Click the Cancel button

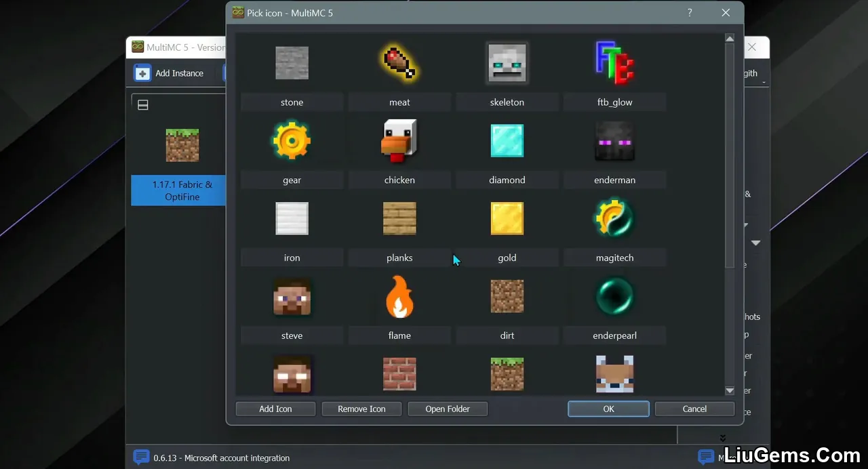pyautogui.click(x=694, y=409)
